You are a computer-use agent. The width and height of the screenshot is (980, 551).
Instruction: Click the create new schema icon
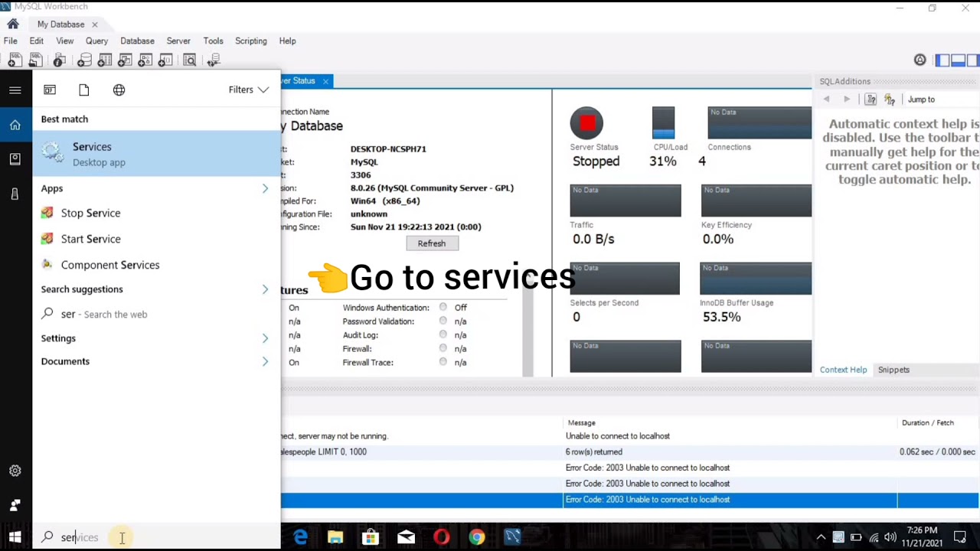pos(84,60)
